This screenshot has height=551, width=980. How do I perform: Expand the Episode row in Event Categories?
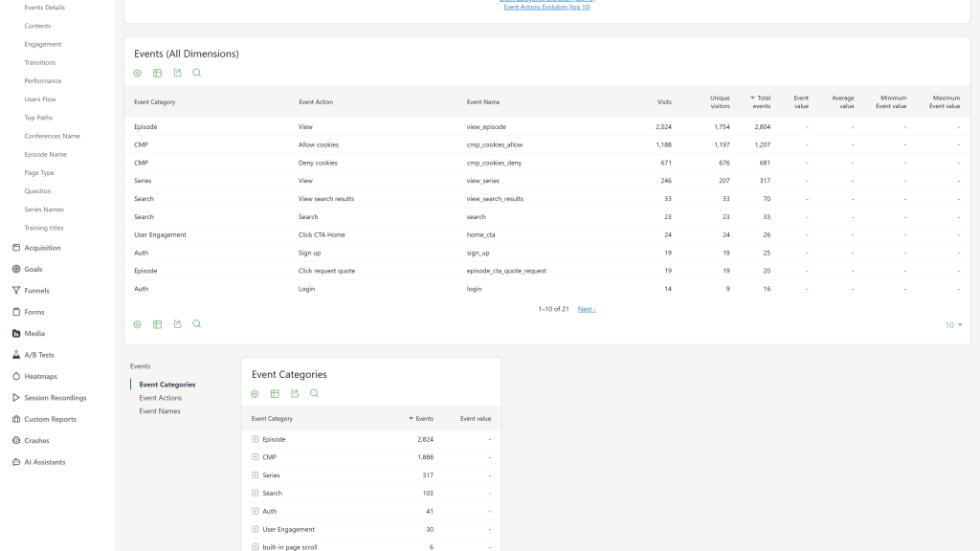point(255,439)
